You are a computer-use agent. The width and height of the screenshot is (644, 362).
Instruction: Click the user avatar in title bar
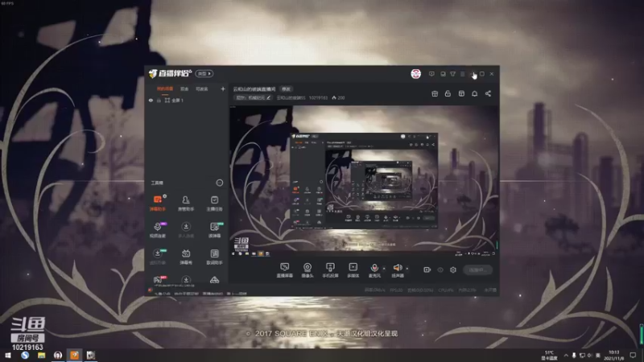pyautogui.click(x=415, y=74)
